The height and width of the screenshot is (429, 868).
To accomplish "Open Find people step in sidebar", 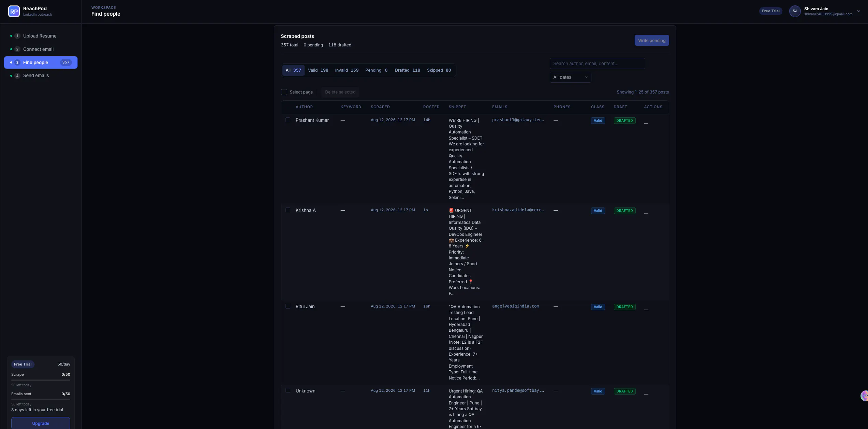I will (x=41, y=62).
